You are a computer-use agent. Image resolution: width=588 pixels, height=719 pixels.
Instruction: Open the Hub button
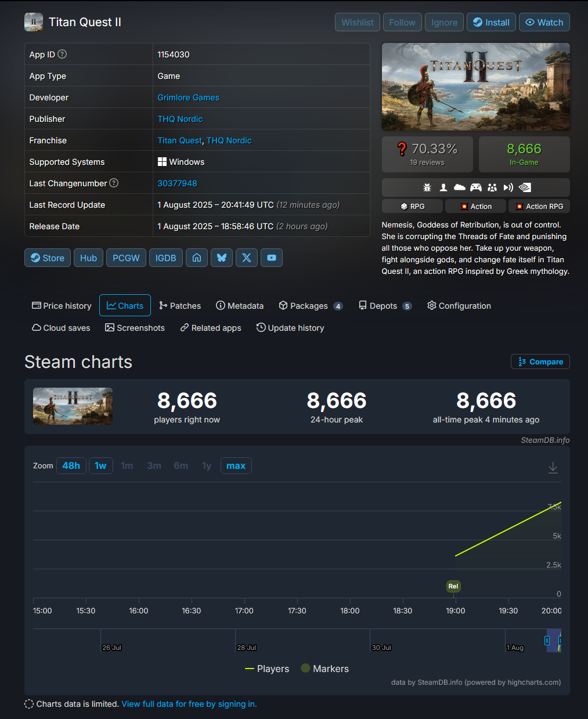coord(88,258)
